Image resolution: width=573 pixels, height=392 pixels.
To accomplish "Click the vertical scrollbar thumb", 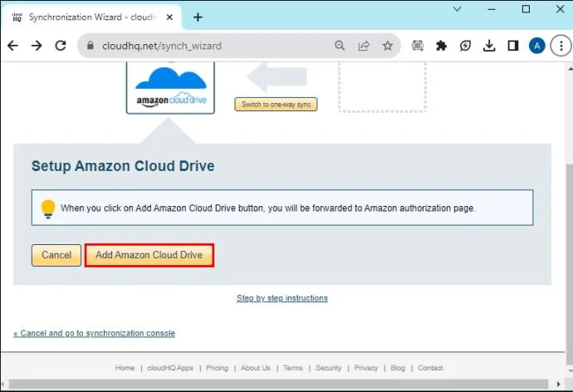I will click(x=569, y=263).
